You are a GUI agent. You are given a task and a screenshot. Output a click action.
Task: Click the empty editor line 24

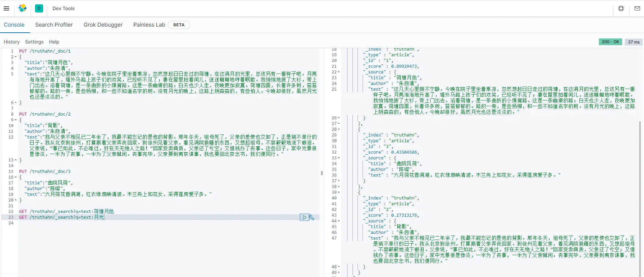(168, 223)
